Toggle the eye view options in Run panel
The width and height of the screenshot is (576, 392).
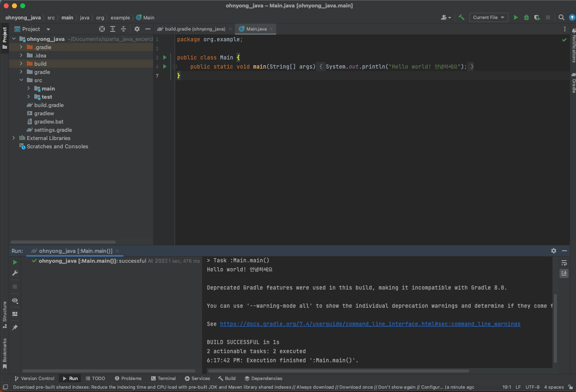coord(15,301)
